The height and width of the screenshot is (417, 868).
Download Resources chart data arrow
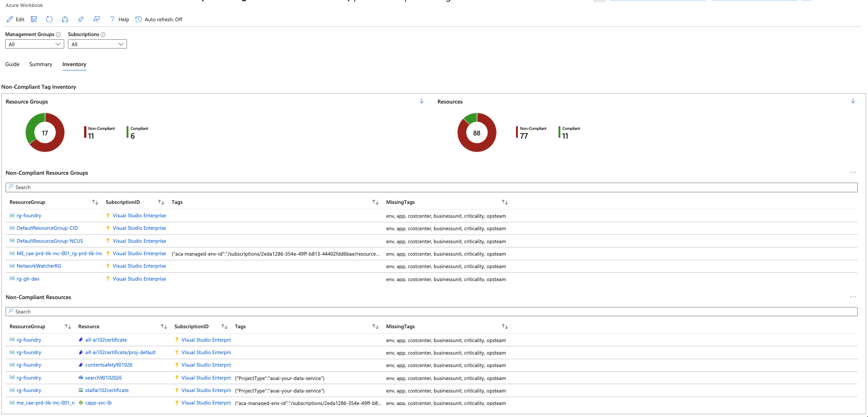[x=853, y=101]
